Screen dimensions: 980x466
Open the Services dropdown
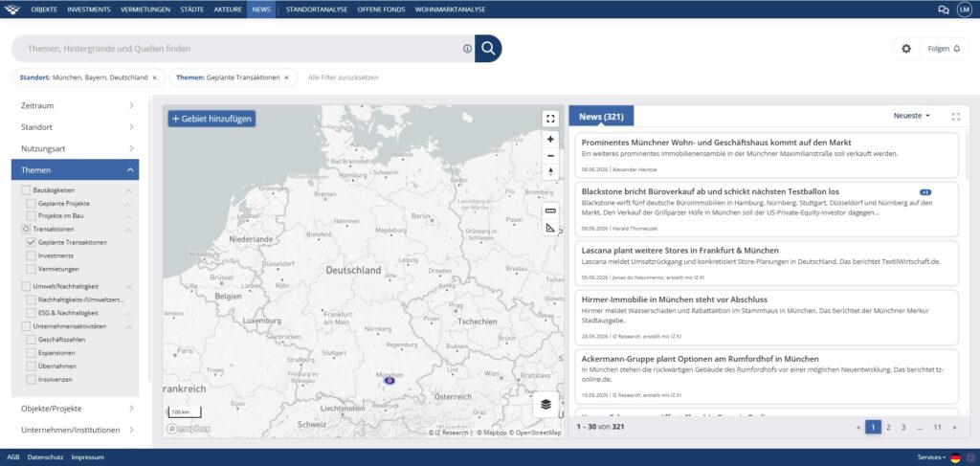pos(930,457)
